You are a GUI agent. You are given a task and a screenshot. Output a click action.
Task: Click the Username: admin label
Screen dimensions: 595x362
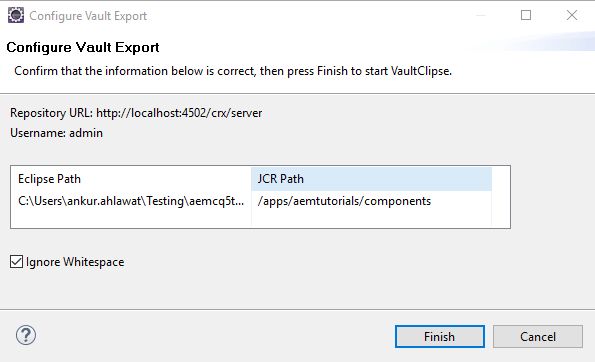pos(57,133)
